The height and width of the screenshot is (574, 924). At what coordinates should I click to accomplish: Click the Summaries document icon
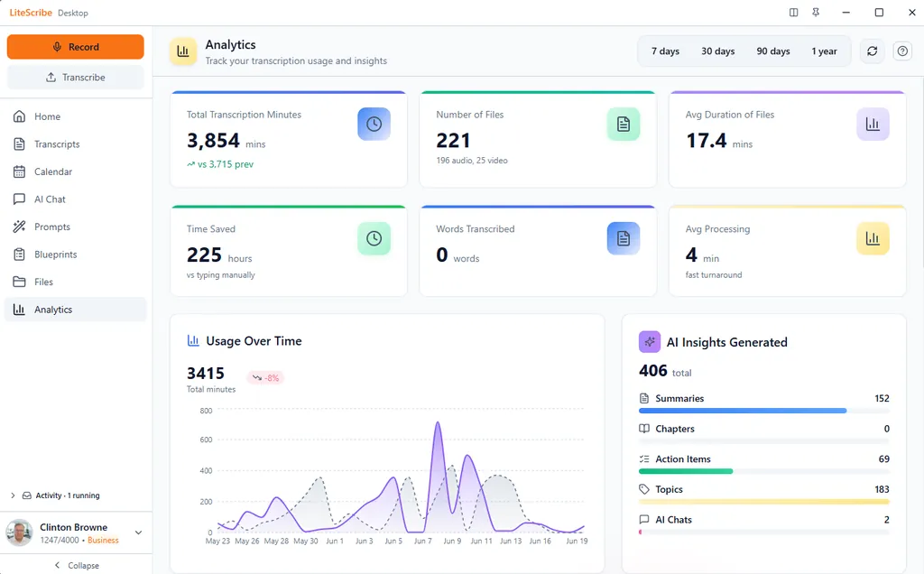coord(644,398)
